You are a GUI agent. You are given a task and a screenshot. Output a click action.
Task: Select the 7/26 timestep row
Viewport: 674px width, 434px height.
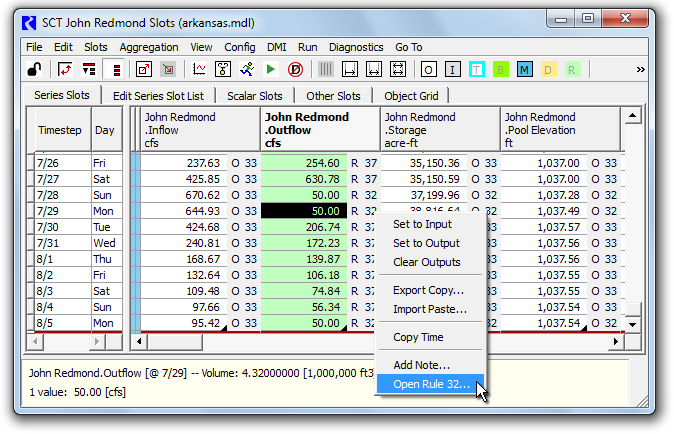[63, 163]
